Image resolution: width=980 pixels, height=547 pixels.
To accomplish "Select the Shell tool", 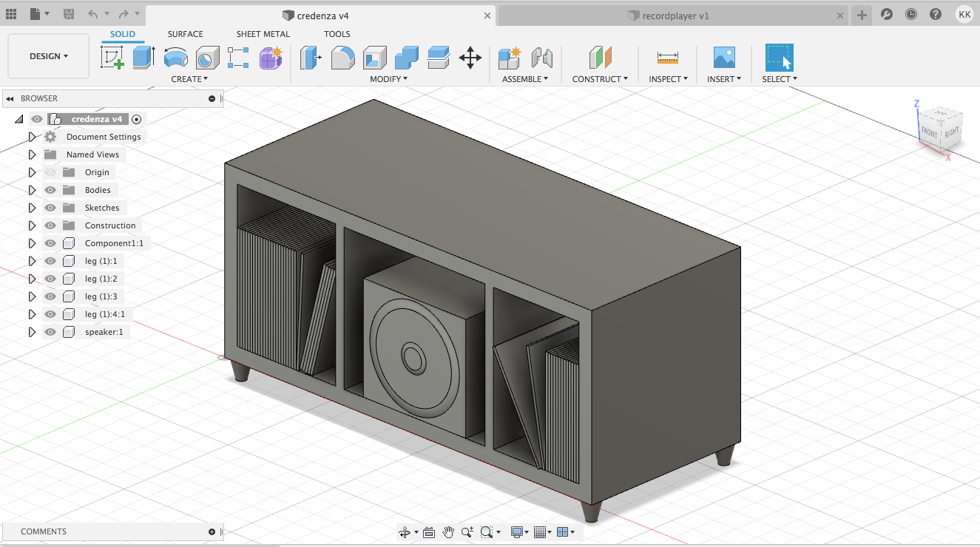I will 374,58.
